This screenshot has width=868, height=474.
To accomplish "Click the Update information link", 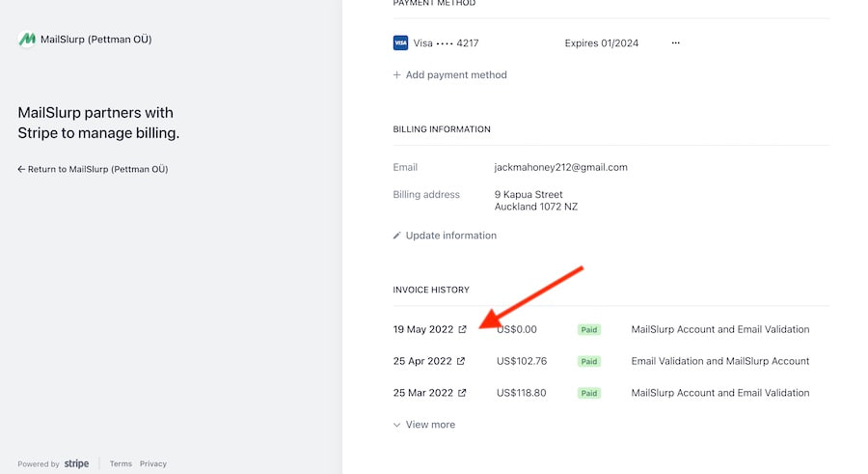I will (x=451, y=236).
